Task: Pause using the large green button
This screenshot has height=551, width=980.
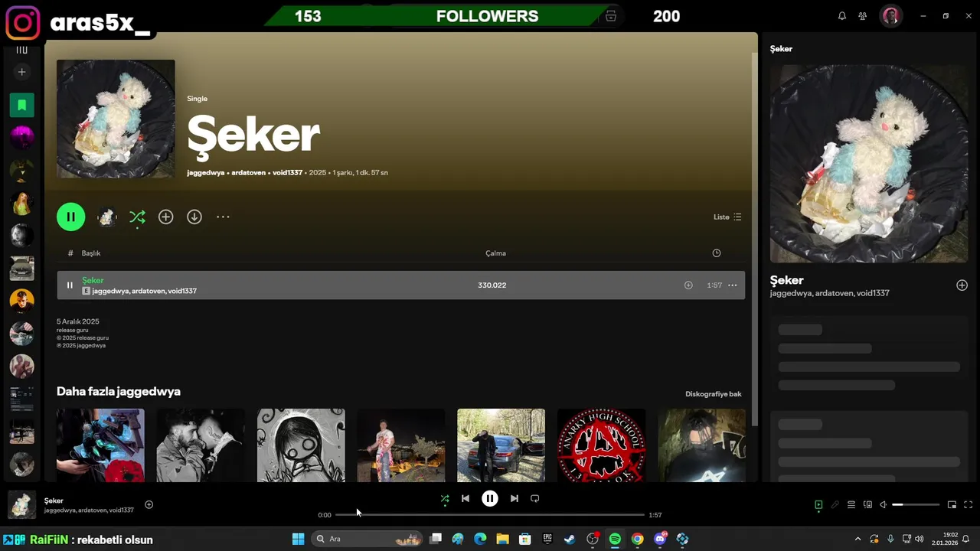Action: click(x=70, y=217)
